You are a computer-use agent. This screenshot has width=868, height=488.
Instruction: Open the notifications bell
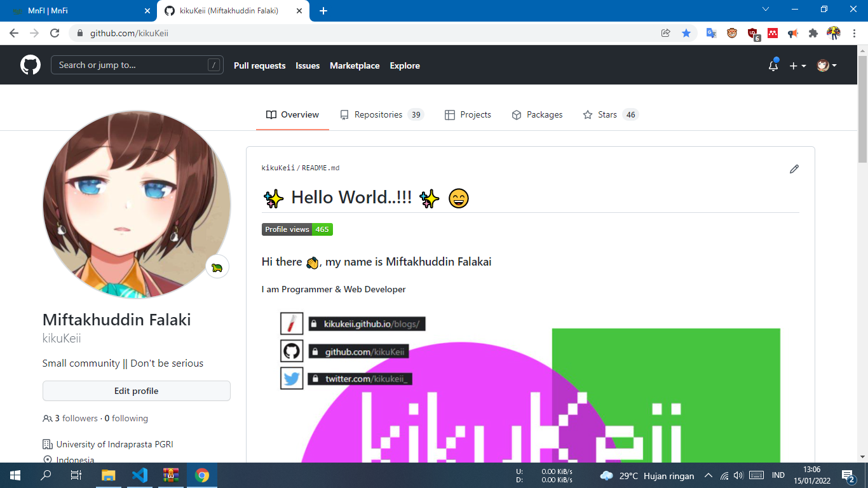coord(773,65)
